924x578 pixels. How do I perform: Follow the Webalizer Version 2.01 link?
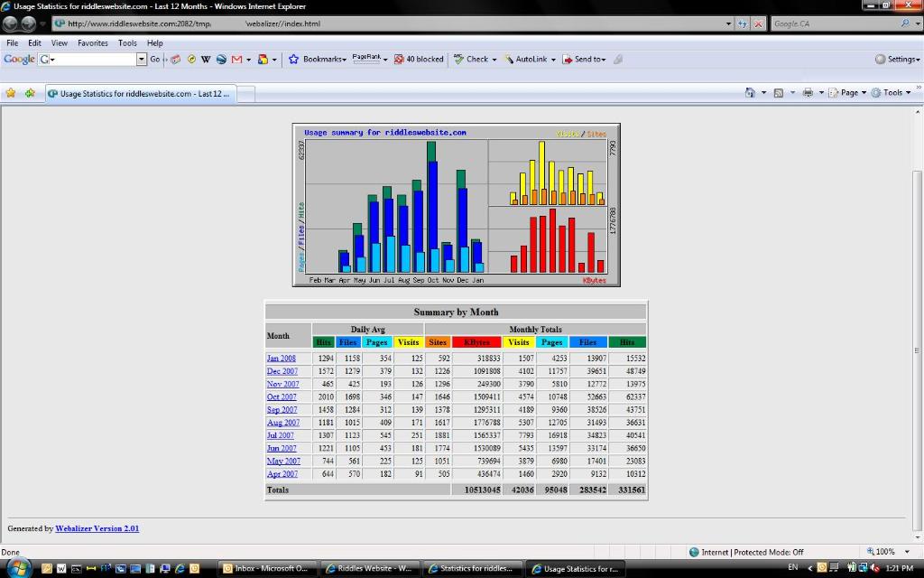[x=97, y=528]
